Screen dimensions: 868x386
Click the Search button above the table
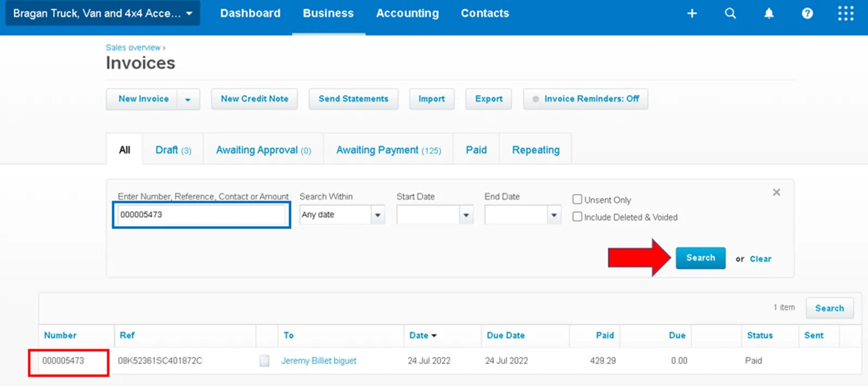(x=829, y=308)
